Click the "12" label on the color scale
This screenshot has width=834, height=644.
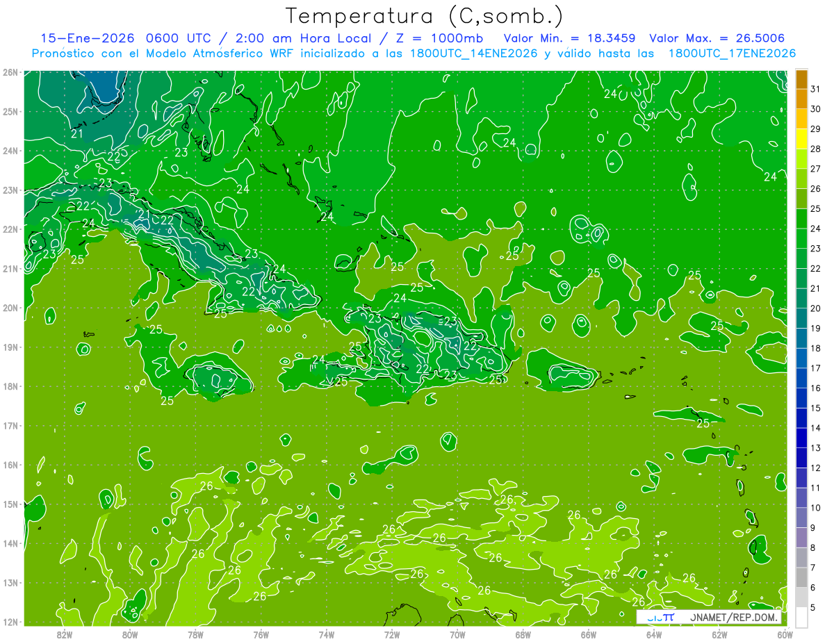point(816,468)
